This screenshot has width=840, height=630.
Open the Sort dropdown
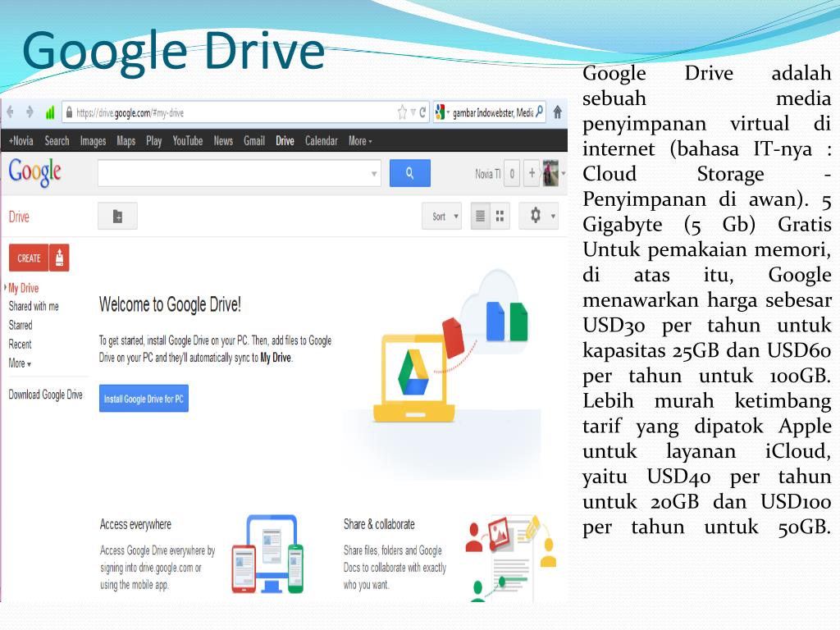pyautogui.click(x=441, y=216)
